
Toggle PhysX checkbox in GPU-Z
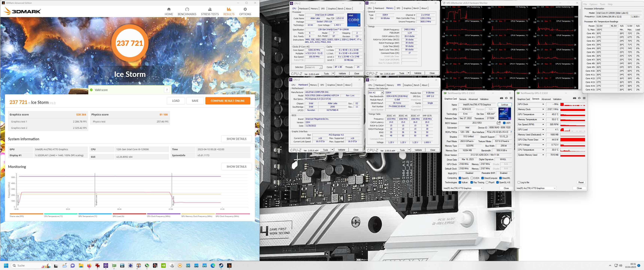pos(487,182)
